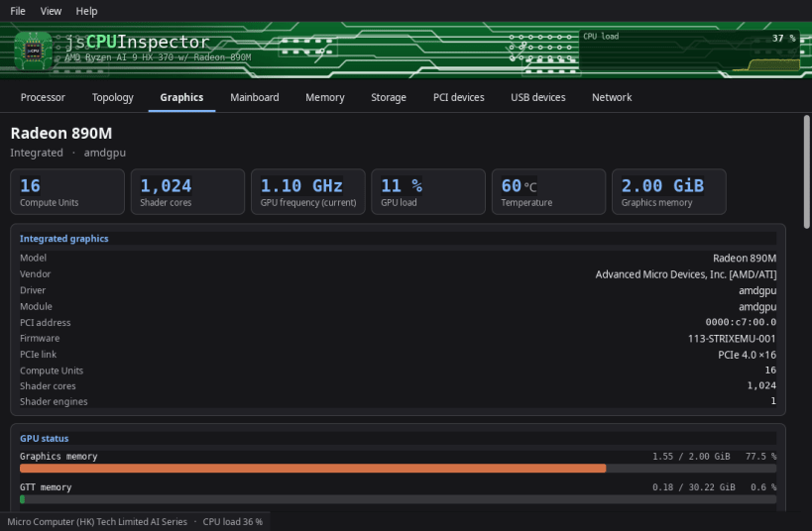
Task: Switch to the Topology tab
Action: point(112,97)
